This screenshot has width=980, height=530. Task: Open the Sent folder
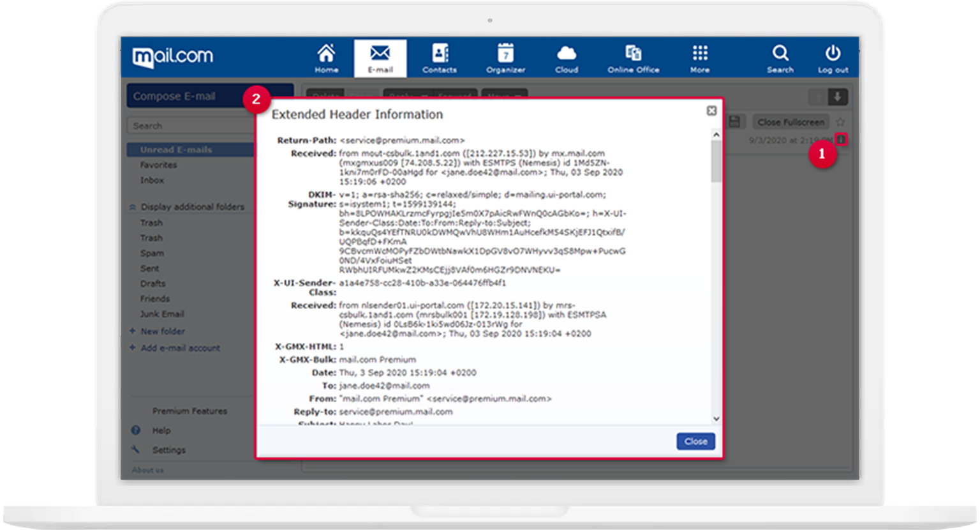point(149,268)
